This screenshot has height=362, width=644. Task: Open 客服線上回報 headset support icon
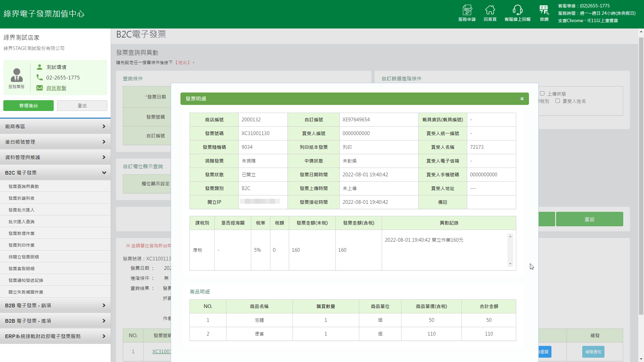pyautogui.click(x=518, y=10)
